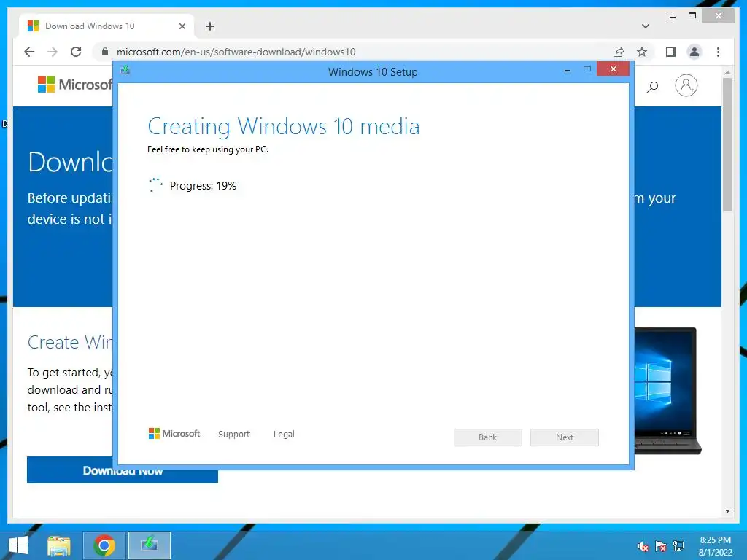The height and width of the screenshot is (560, 747).
Task: Click the Progress: 19% text
Action: point(203,186)
